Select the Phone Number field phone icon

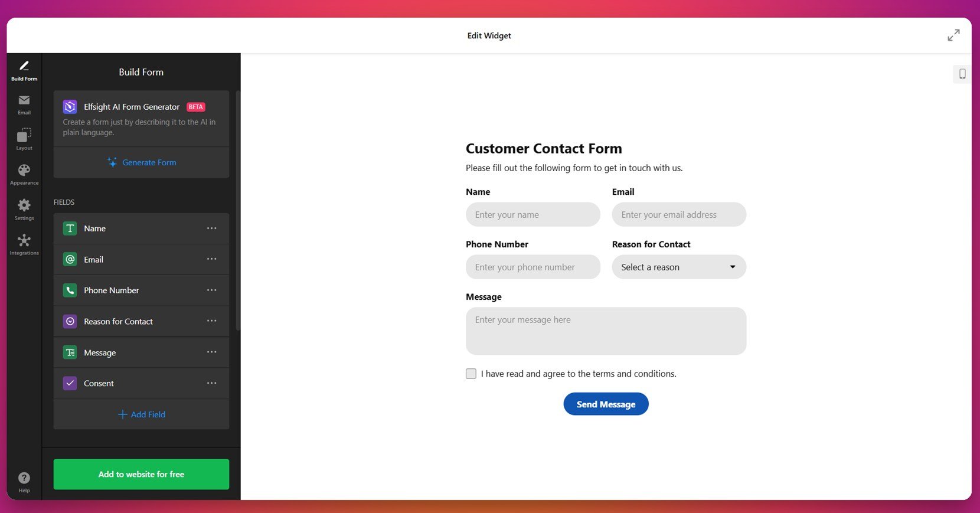tap(70, 290)
